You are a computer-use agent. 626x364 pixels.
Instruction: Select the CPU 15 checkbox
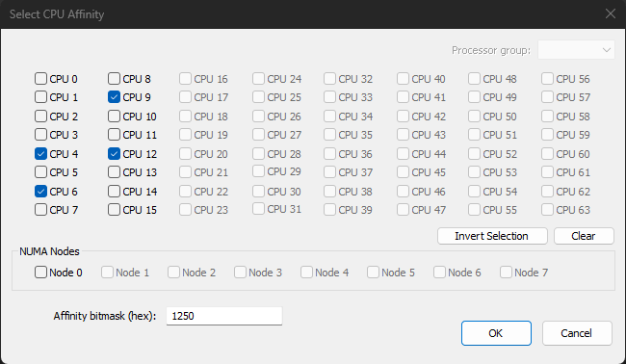coord(114,210)
